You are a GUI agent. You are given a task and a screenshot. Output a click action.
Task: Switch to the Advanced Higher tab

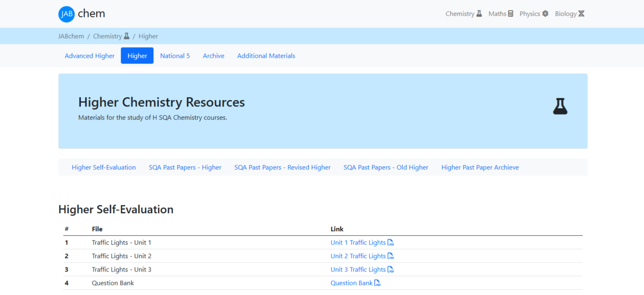[89, 56]
